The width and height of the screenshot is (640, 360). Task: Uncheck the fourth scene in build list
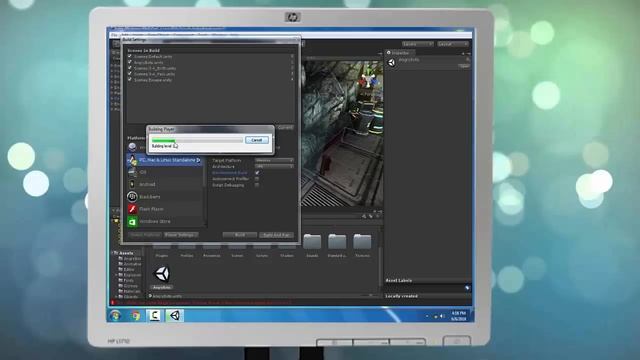[x=130, y=74]
